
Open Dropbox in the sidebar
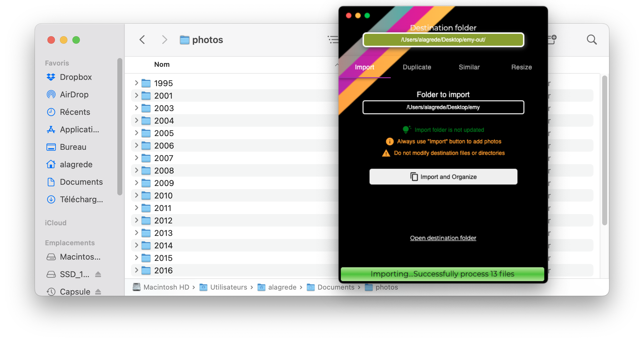tap(76, 77)
